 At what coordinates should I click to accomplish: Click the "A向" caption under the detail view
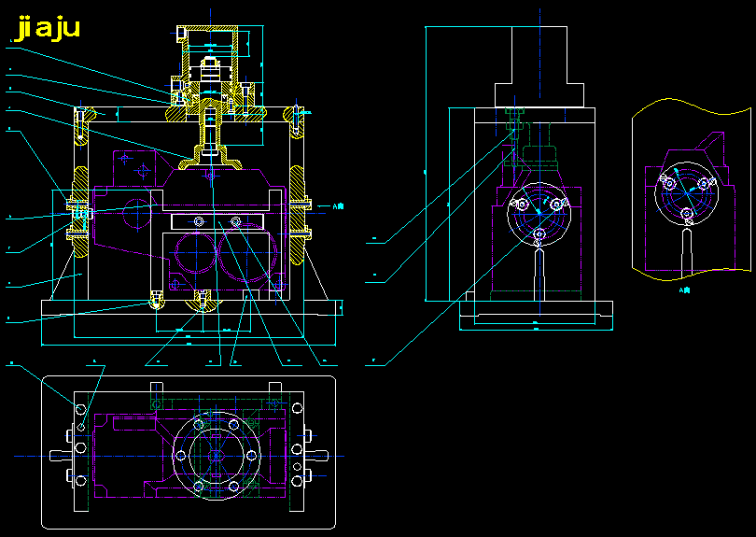pos(685,290)
